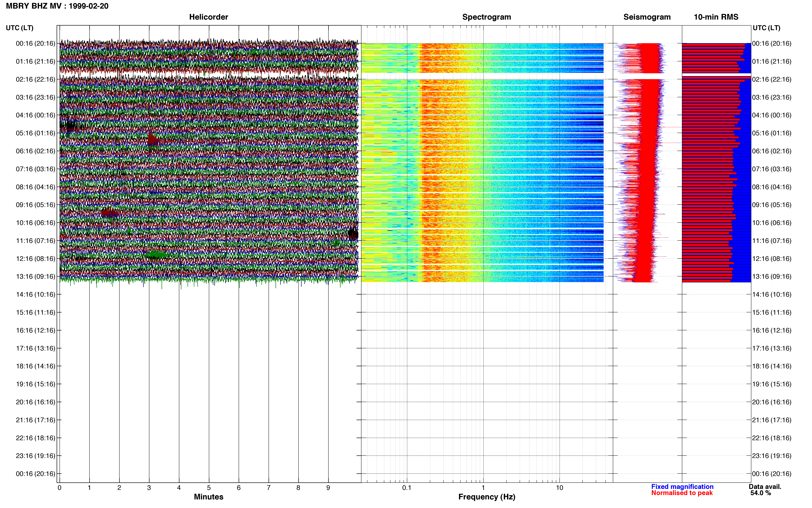The image size is (812, 508).
Task: Click the left time label 02:16 (22:16)
Action: tap(35, 79)
